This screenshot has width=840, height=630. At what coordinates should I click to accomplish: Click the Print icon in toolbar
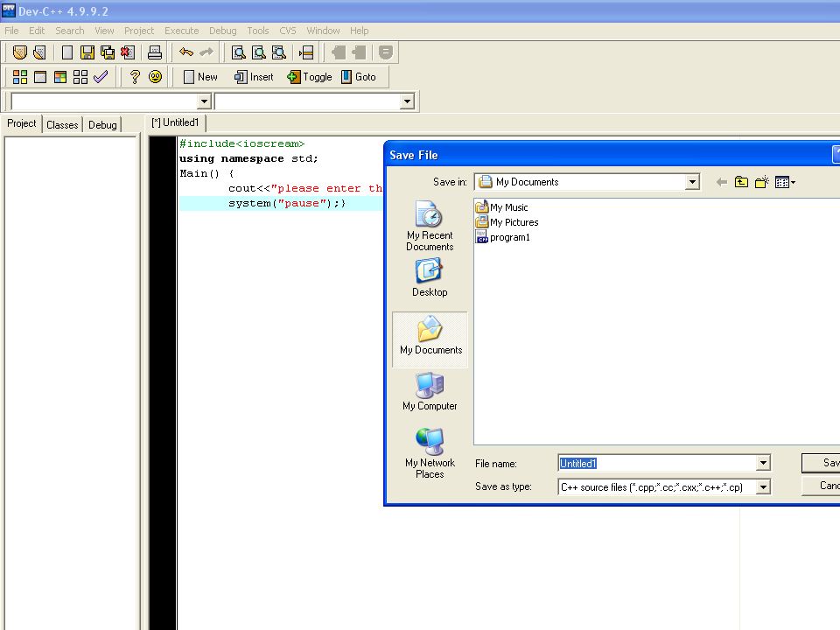[x=155, y=52]
